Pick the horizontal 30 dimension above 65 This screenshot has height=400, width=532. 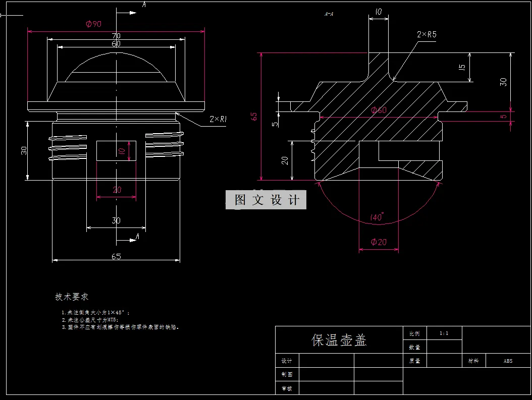coord(116,220)
